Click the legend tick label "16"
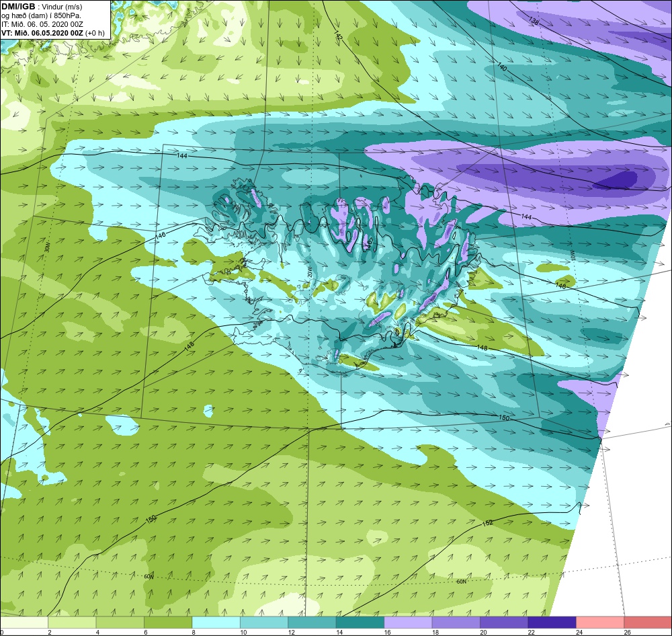This screenshot has height=636, width=672. point(387,632)
